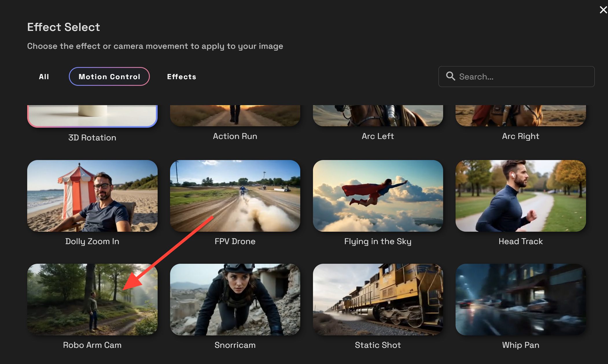Select the Arc Right camera movement

coord(520,116)
